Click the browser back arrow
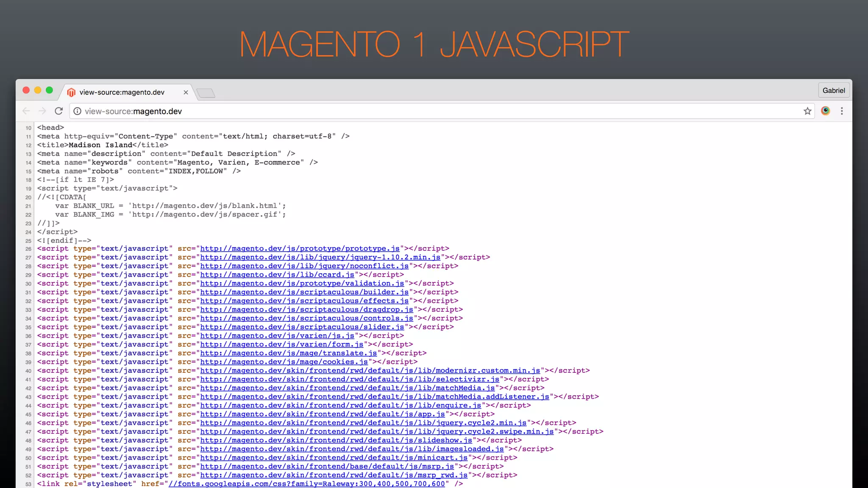868x488 pixels. [26, 111]
